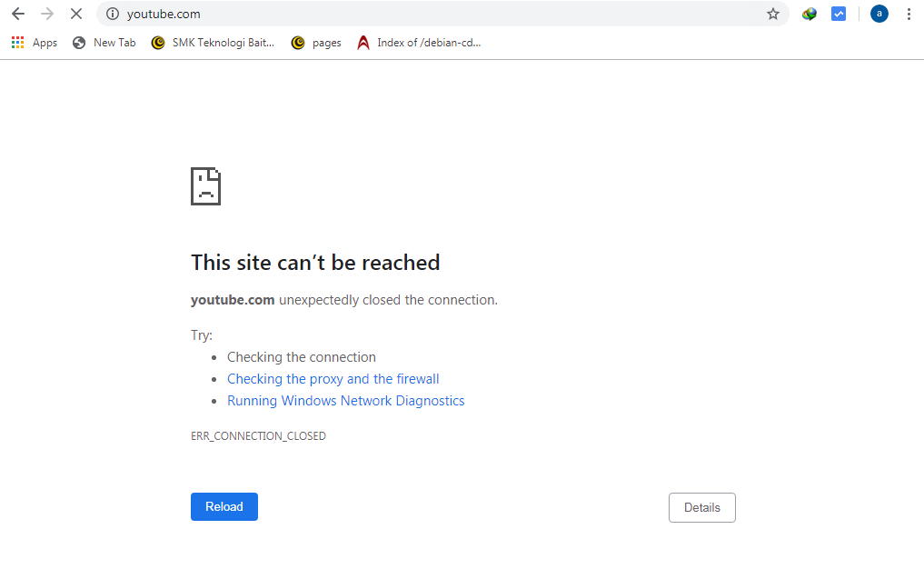Open the Apps bookmark shortcut
Screen dimensions: 924x569
click(x=35, y=43)
